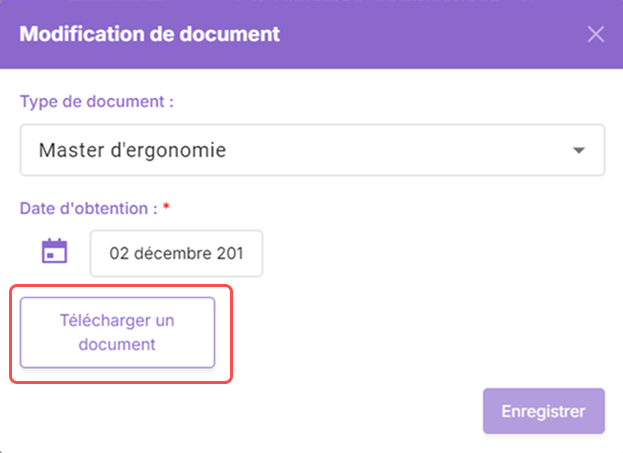
Task: Click the Type de document label
Action: (x=97, y=102)
